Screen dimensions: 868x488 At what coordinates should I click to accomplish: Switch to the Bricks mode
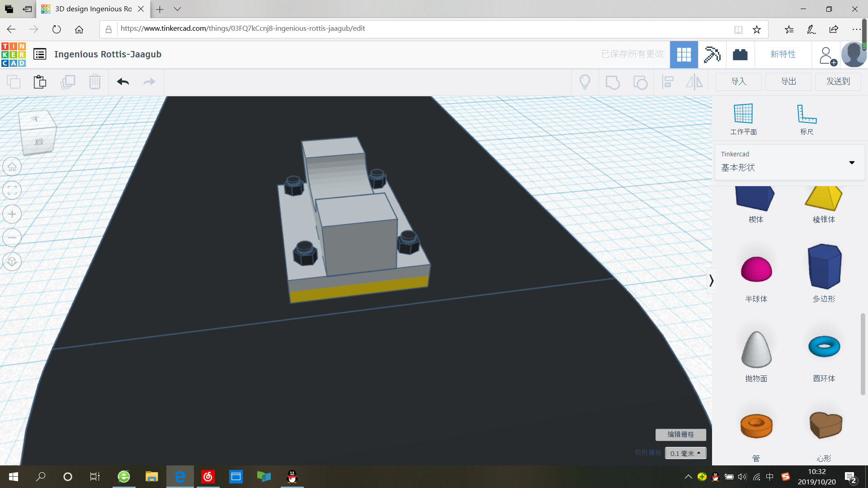pos(740,55)
